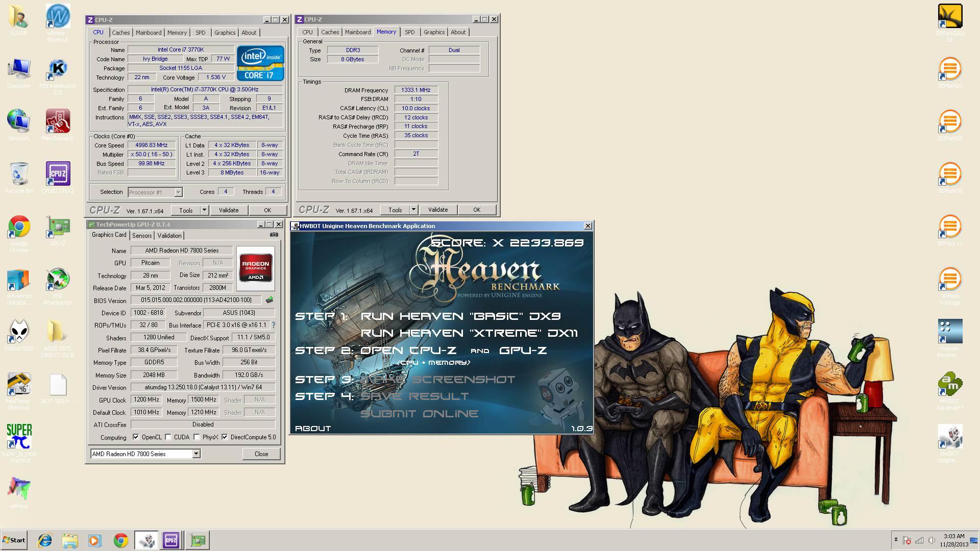Open 3DMark03 desktop icon
Viewport: 980px width, 551px height.
click(950, 72)
